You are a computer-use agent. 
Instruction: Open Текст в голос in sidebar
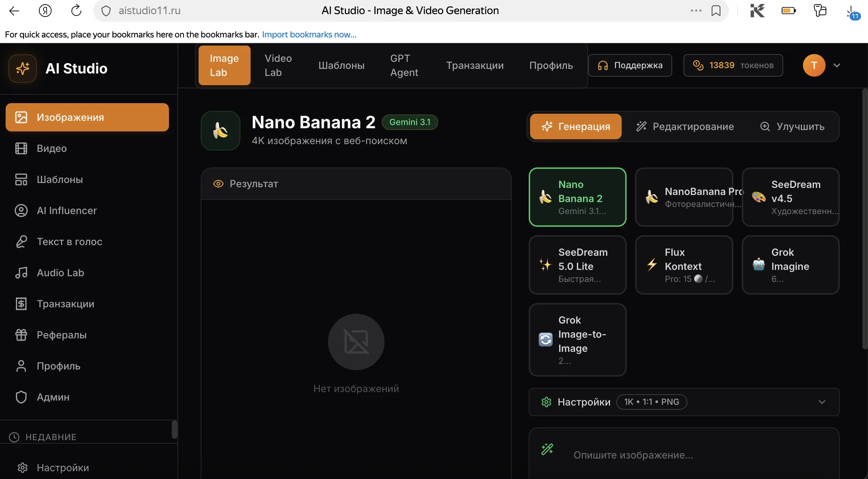point(87,242)
